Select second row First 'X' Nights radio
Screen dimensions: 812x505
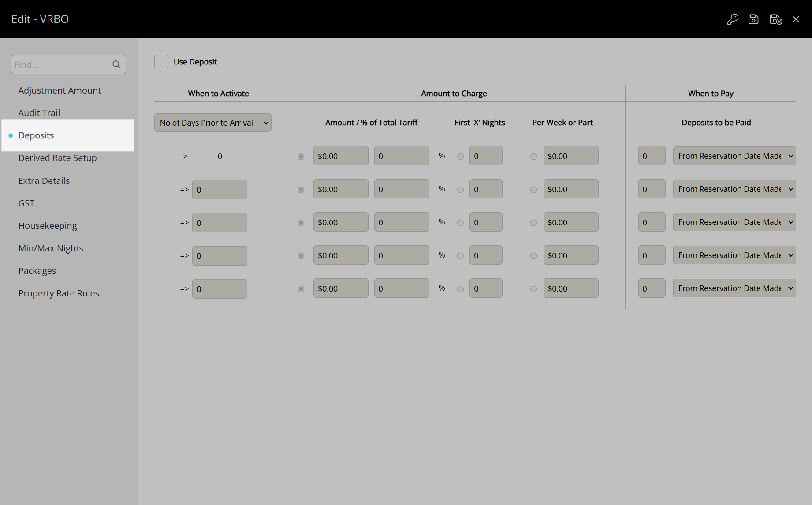[460, 190]
